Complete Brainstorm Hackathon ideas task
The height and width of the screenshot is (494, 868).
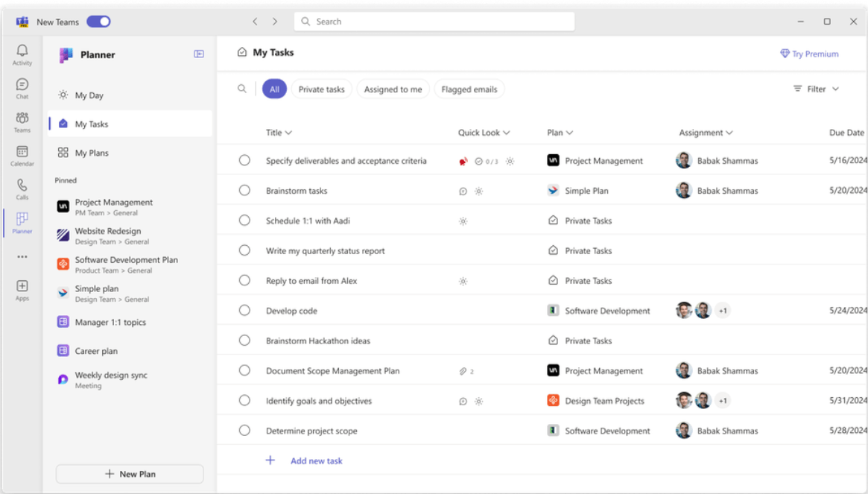[x=244, y=340]
